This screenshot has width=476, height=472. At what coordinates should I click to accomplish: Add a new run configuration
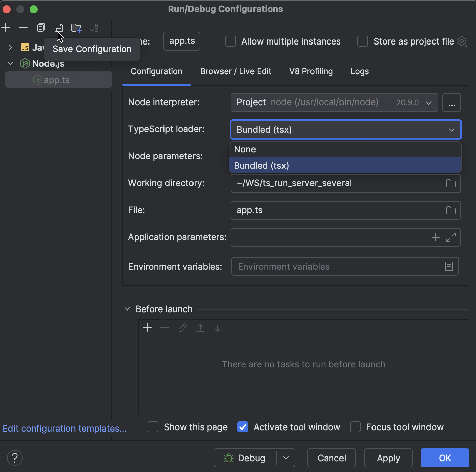click(x=6, y=27)
